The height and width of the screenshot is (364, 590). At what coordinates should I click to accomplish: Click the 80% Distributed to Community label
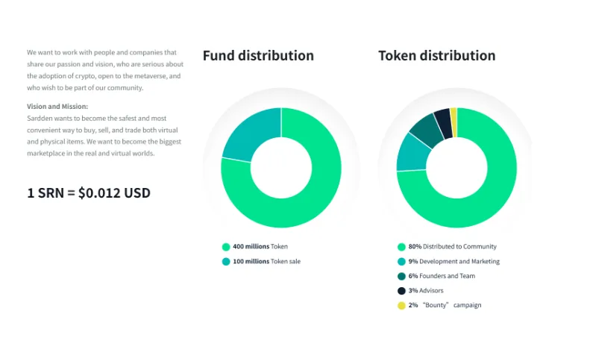[x=452, y=247]
